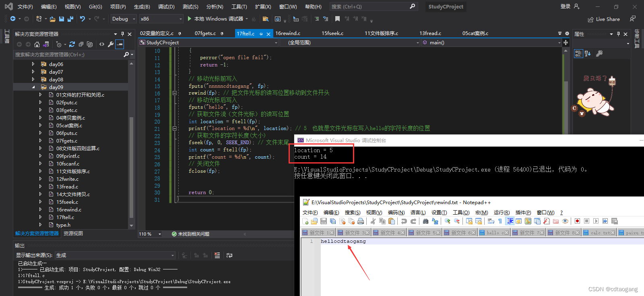Image resolution: width=644 pixels, height=296 pixels.
Task: Click the Live Share text button
Action: 608,19
